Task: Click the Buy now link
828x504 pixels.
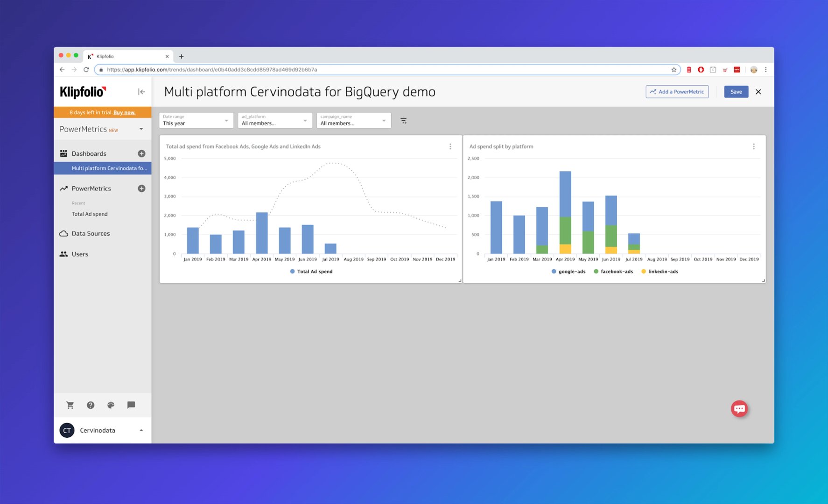Action: pos(125,112)
